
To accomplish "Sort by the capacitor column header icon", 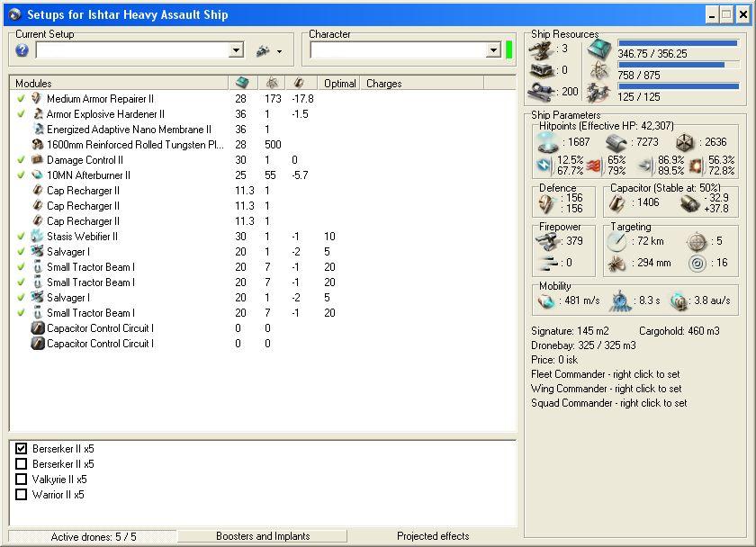I will (300, 83).
